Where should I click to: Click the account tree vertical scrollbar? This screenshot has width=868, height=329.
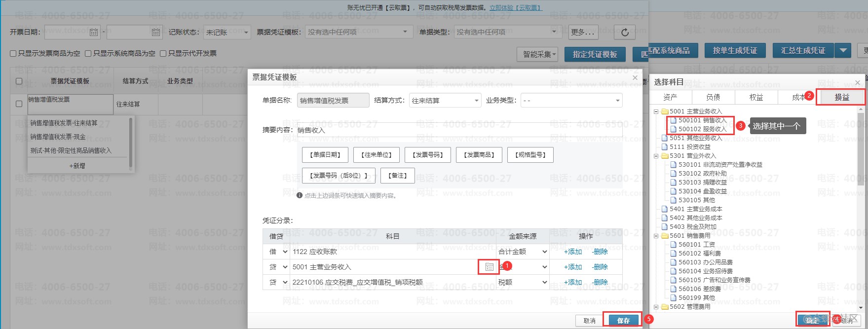coord(861,148)
